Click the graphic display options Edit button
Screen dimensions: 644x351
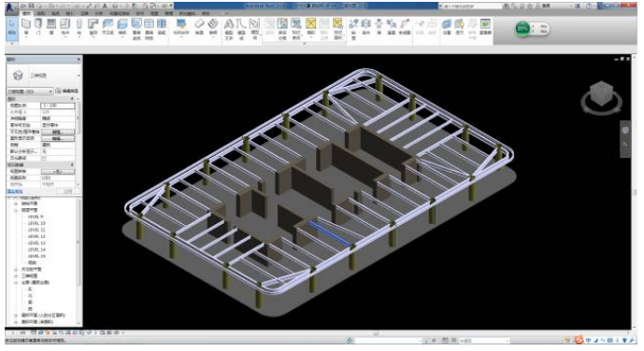[x=58, y=138]
